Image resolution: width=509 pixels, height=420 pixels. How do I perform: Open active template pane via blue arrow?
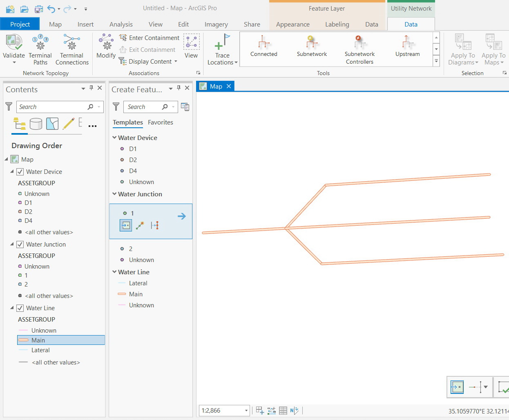point(182,216)
